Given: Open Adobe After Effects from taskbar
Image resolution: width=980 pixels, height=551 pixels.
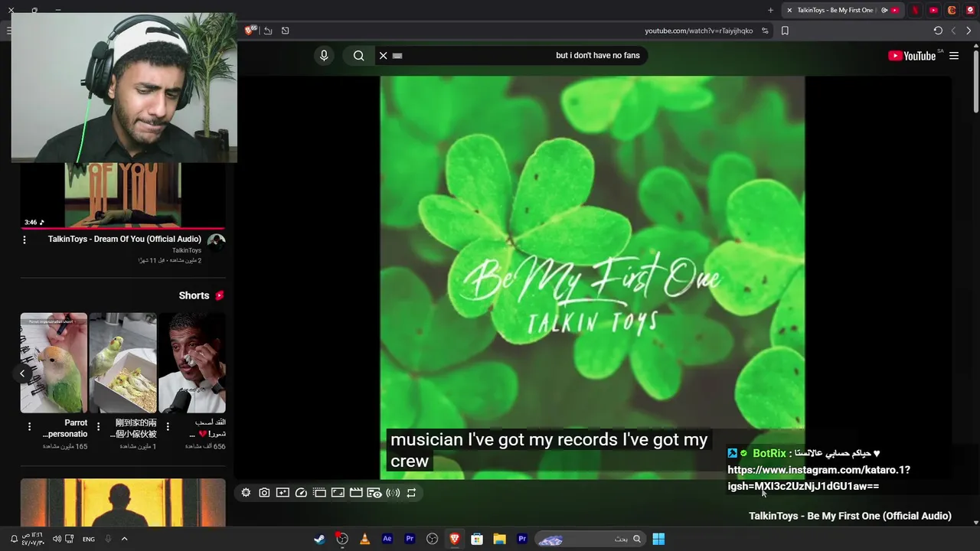Looking at the screenshot, I should [x=387, y=539].
